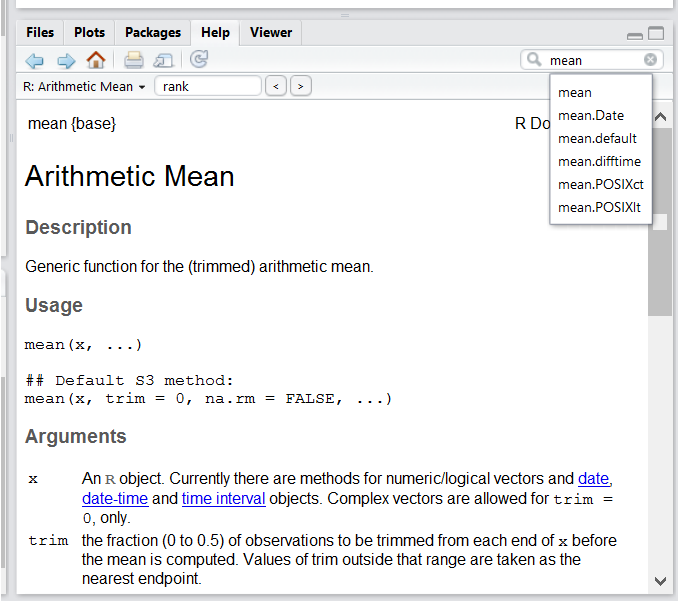Open the Plots tab
The height and width of the screenshot is (601, 678).
pyautogui.click(x=89, y=33)
